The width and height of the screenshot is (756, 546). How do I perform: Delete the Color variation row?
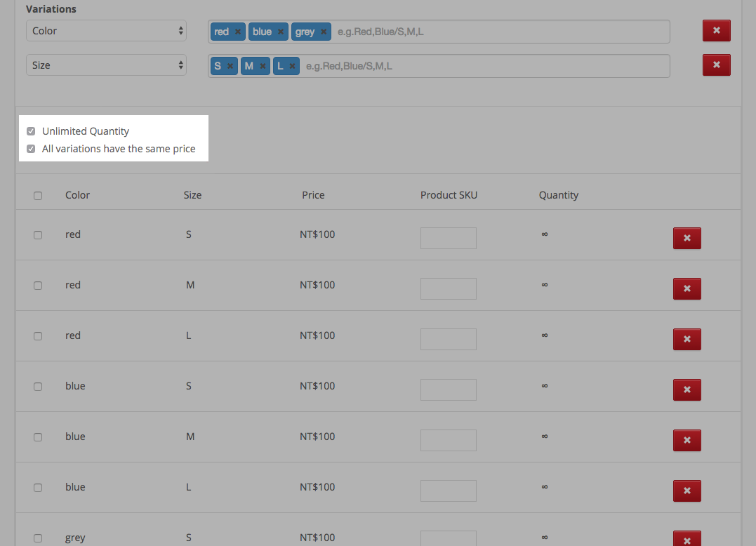point(717,30)
